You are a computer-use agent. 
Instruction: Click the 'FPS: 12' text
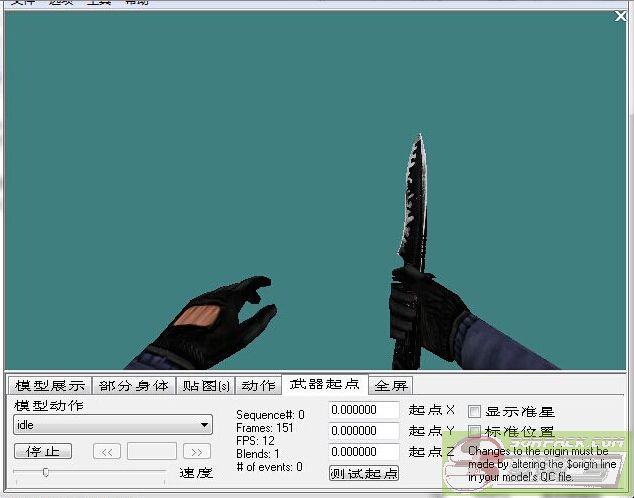[256, 441]
